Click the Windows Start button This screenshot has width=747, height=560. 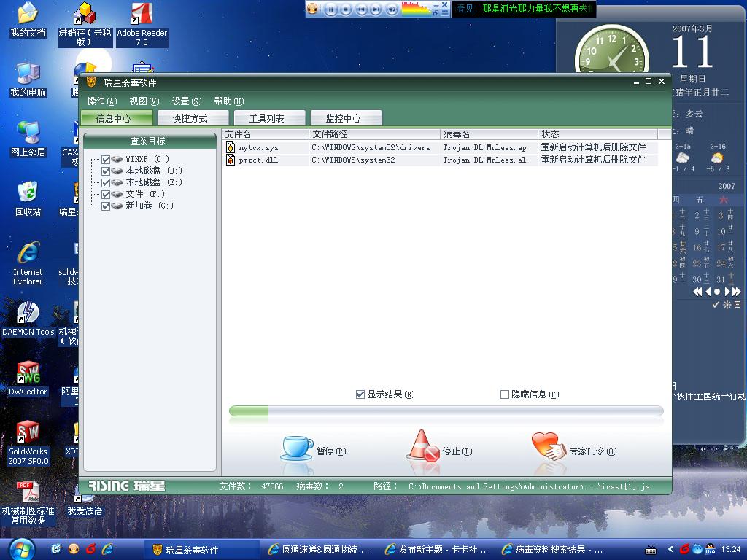point(20,548)
